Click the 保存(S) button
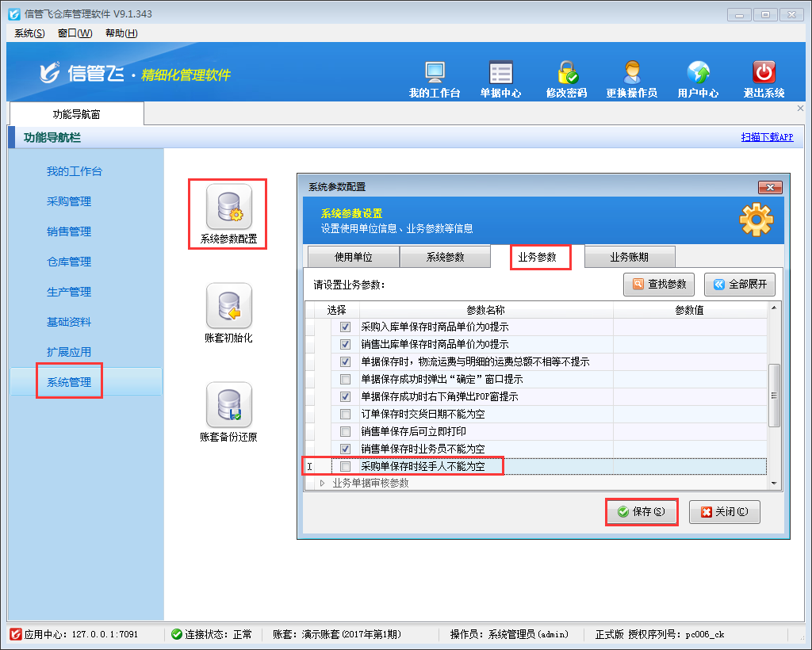The image size is (812, 650). pyautogui.click(x=642, y=512)
